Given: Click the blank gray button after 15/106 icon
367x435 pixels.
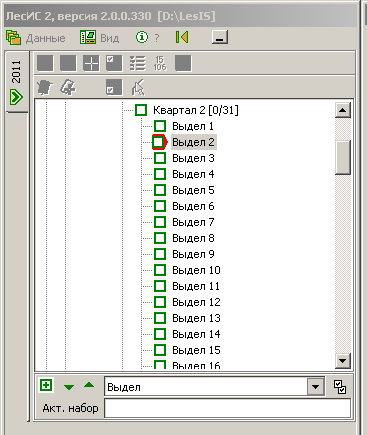Looking at the screenshot, I should pyautogui.click(x=183, y=63).
